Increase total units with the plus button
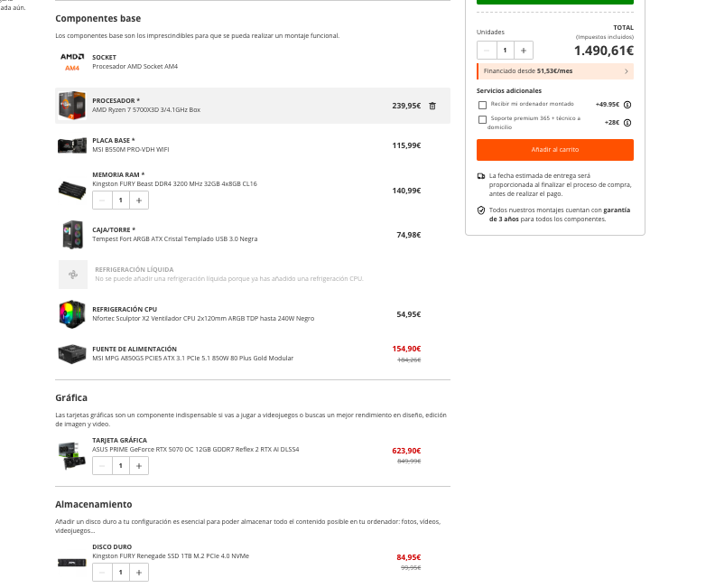Screen dimensions: 715x588 pos(525,51)
